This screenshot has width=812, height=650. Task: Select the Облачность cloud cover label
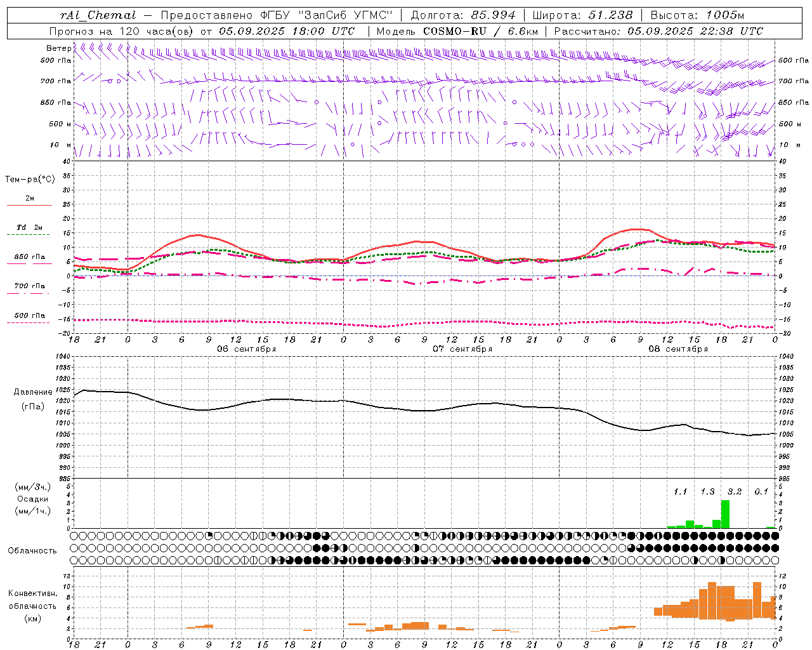point(32,550)
